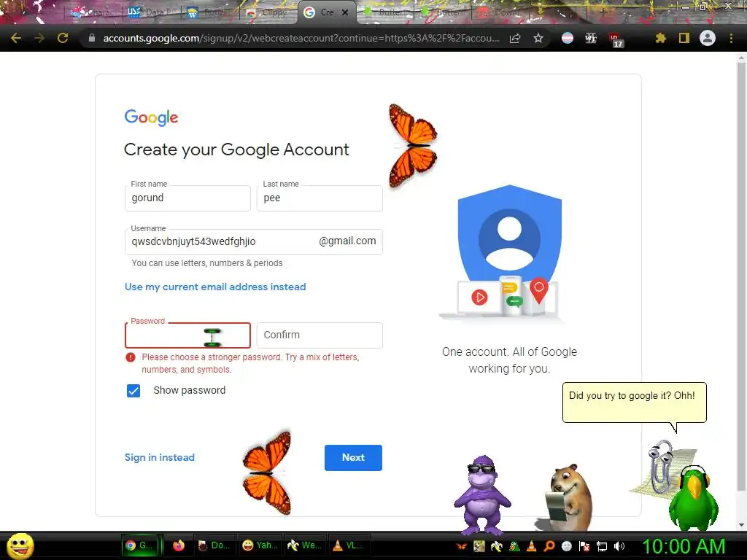Click the Bonzi purple gorilla character
The image size is (747, 560).
tap(482, 494)
